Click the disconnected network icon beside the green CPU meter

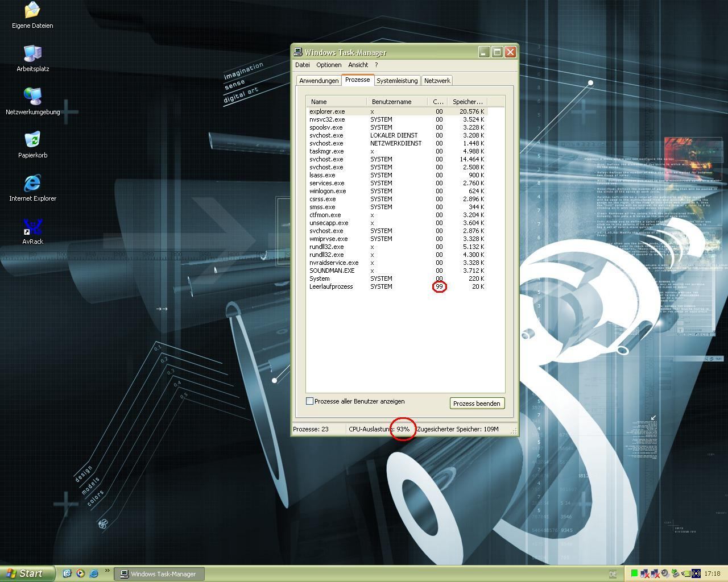pyautogui.click(x=645, y=573)
